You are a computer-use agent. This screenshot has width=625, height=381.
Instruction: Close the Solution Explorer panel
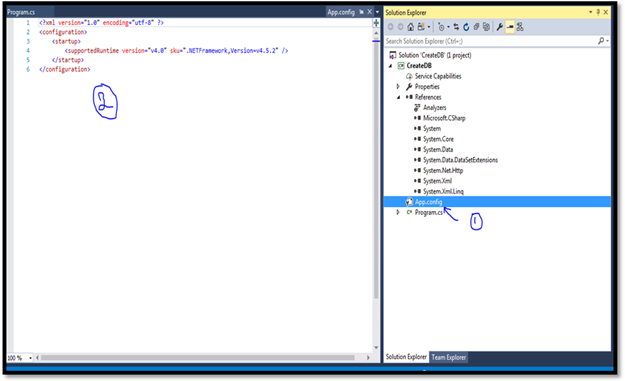605,12
